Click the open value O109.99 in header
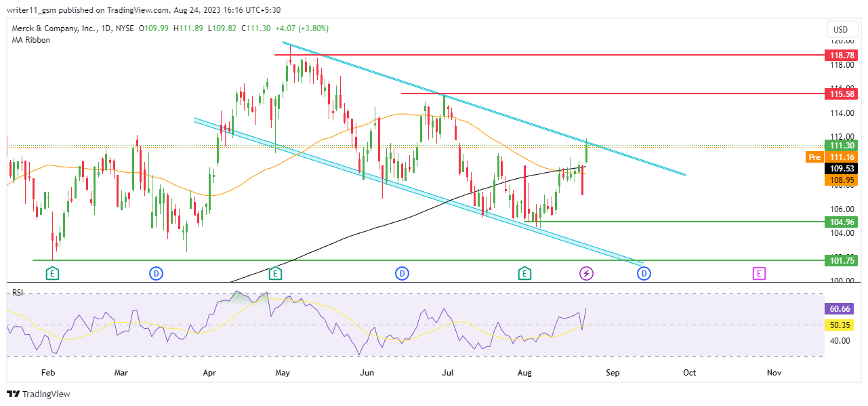The image size is (868, 406). pyautogui.click(x=154, y=28)
